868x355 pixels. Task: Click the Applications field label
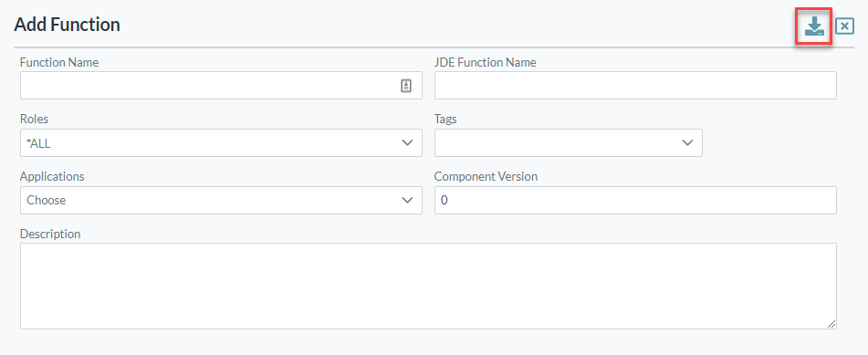point(52,177)
